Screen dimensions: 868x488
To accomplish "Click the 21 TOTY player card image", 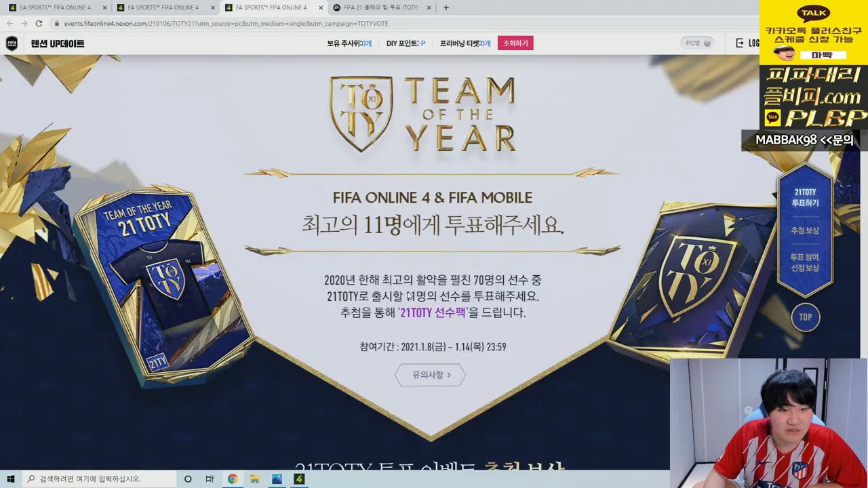I will [164, 288].
